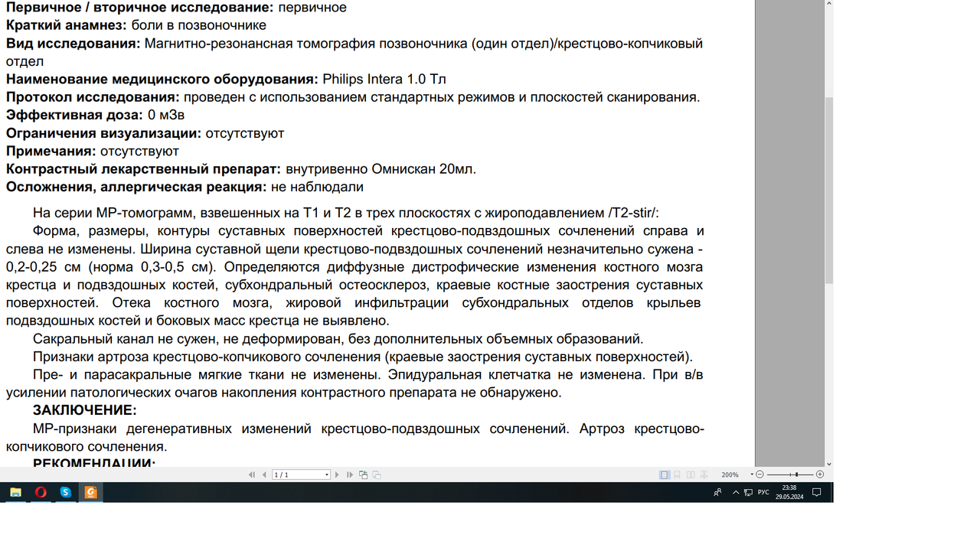Click the zoom slider handle
Screen dimensions: 980x551
coord(797,474)
